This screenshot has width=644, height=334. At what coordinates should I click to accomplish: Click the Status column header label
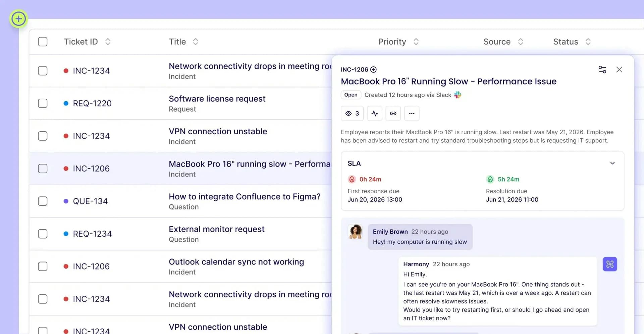coord(566,42)
